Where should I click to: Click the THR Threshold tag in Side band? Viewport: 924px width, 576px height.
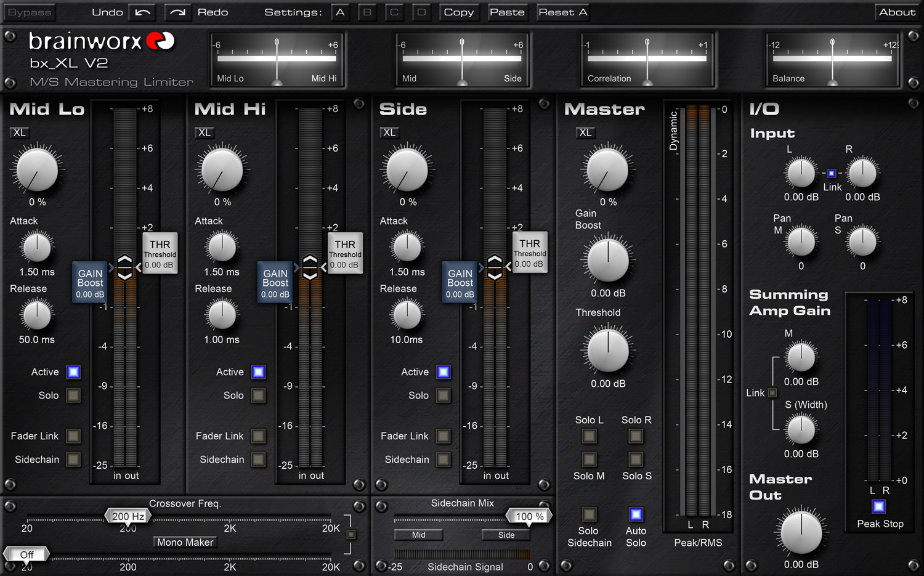click(x=529, y=253)
